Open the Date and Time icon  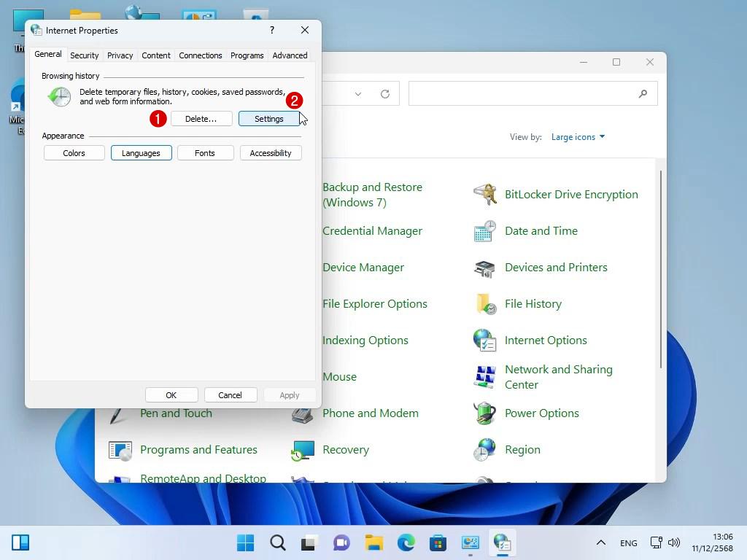coord(485,231)
